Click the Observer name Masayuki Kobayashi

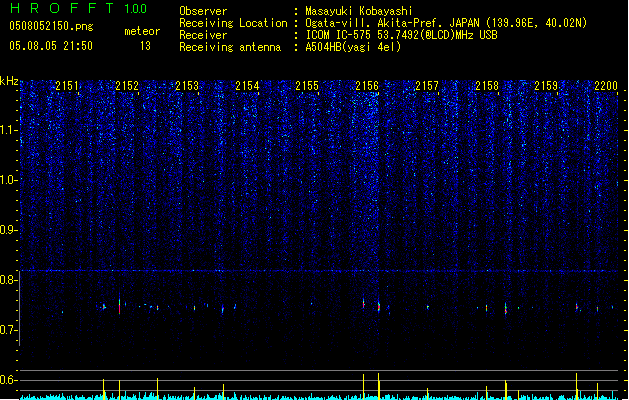click(x=359, y=11)
